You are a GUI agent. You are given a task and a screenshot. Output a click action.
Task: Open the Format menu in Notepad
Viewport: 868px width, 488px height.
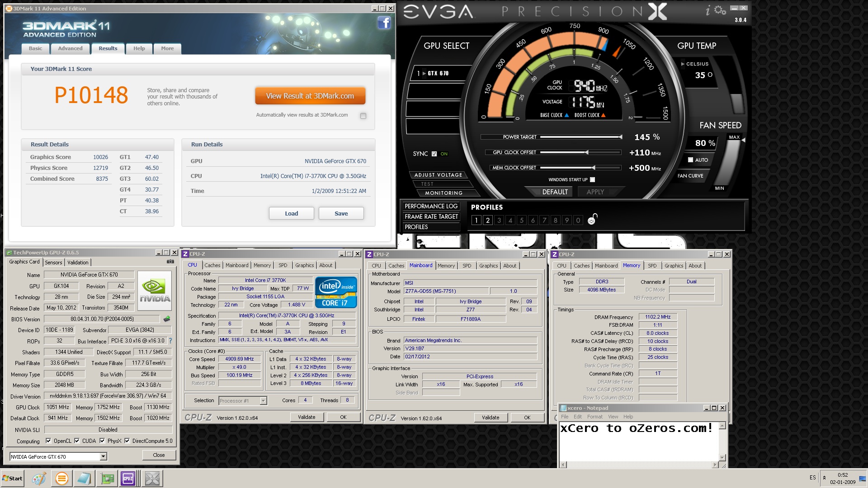[594, 417]
